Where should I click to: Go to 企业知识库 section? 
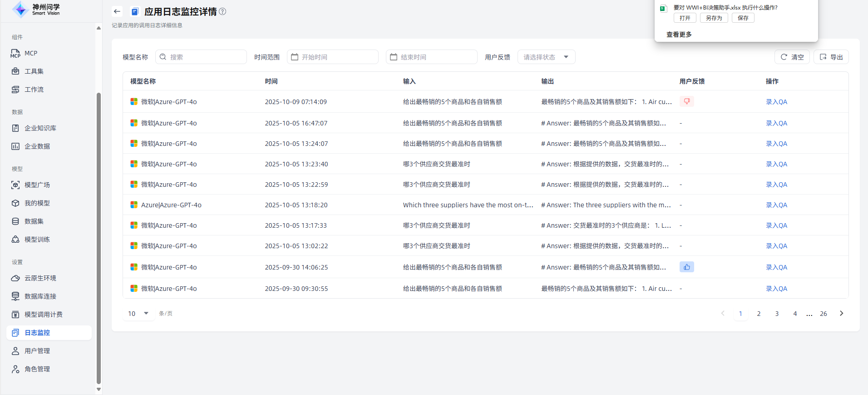40,128
